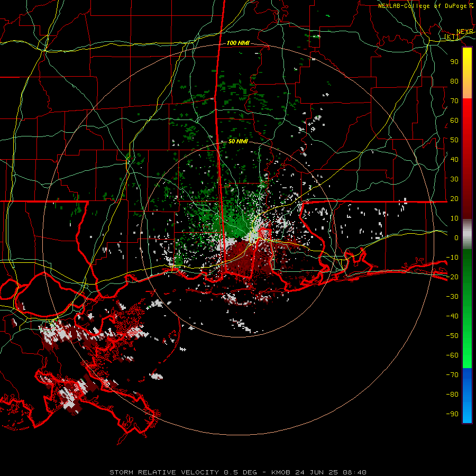Image resolution: width=476 pixels, height=476 pixels.
Task: Click the -80 value on the velocity scale
Action: [452, 395]
